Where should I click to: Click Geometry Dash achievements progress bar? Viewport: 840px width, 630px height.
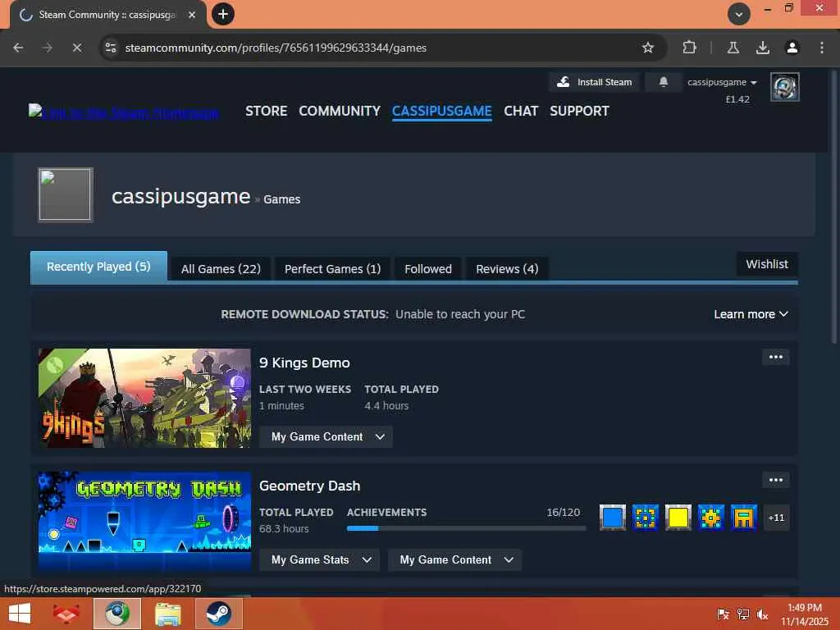(466, 528)
